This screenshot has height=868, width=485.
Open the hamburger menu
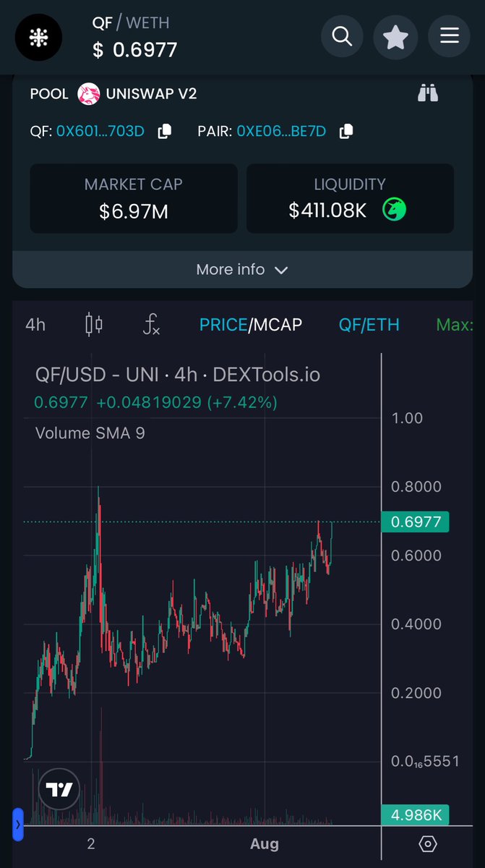(450, 36)
